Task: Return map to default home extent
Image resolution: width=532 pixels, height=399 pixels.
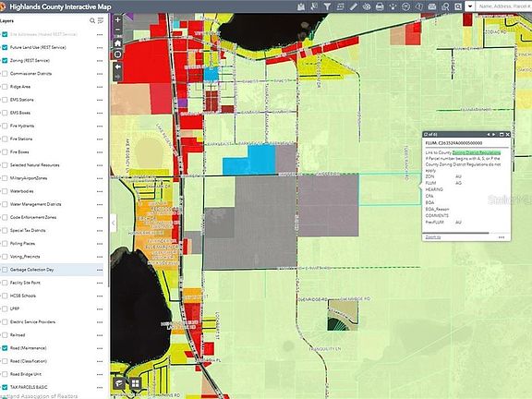Action: coord(117,43)
